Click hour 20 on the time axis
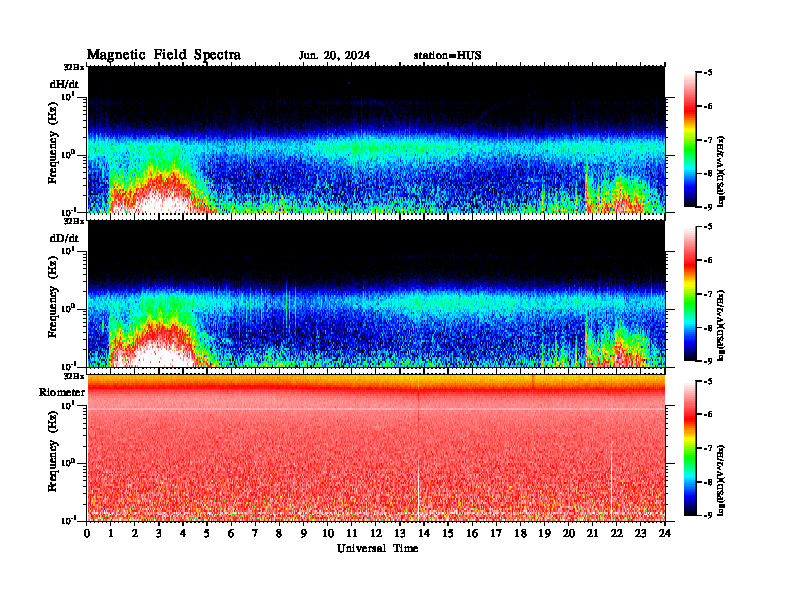 pos(568,533)
